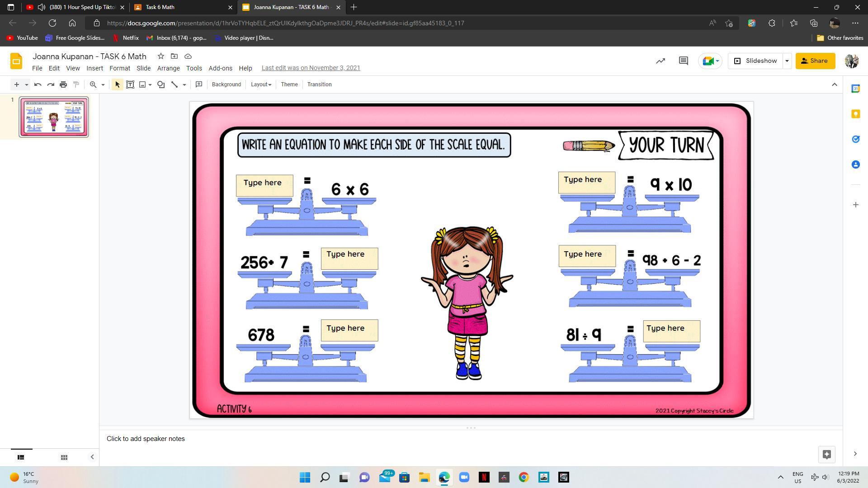Open comment history icon

click(x=683, y=61)
